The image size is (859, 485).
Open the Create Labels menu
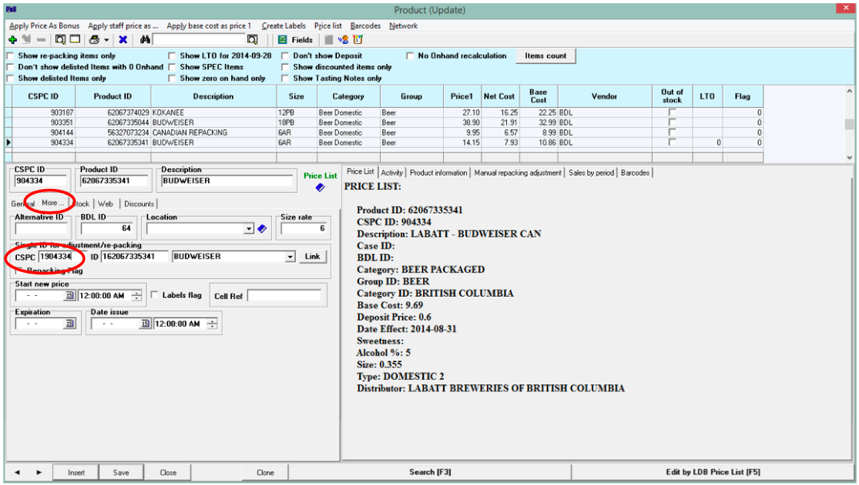[283, 26]
